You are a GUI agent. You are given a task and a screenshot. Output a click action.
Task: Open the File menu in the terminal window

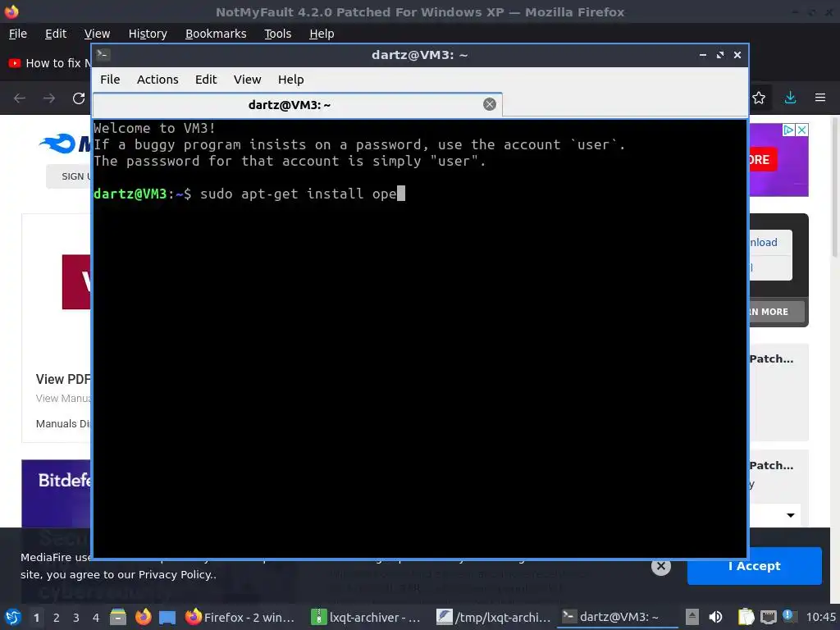110,80
